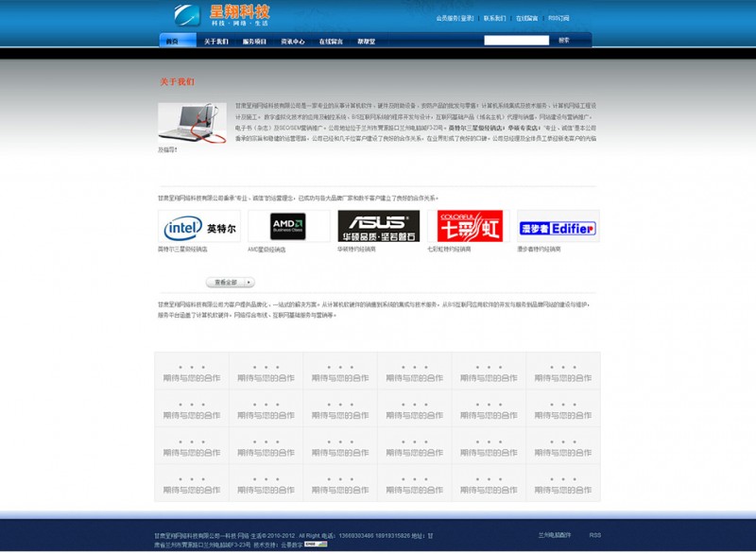This screenshot has width=756, height=554.
Task: Open the 服务项目 navigation item
Action: click(254, 42)
